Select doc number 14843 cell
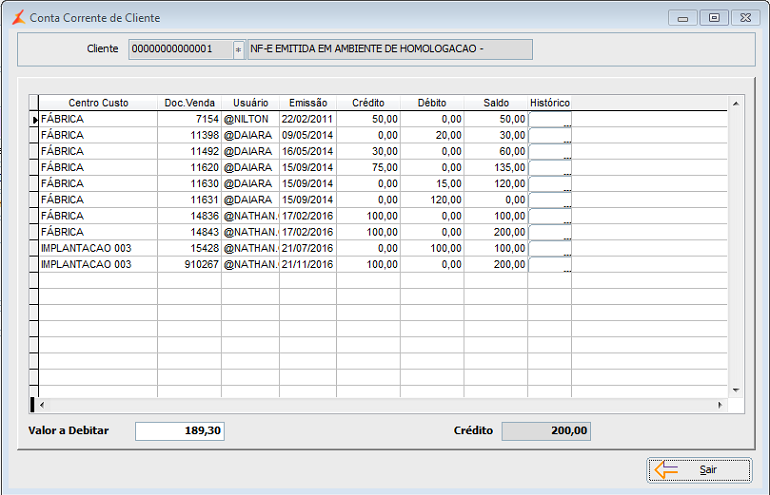770x495 pixels. pyautogui.click(x=190, y=233)
